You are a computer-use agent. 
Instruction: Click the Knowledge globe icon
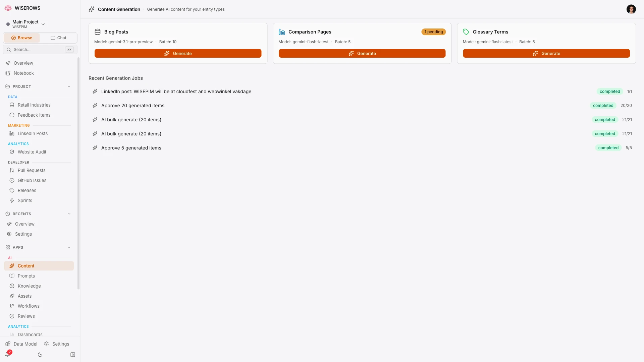click(12, 286)
